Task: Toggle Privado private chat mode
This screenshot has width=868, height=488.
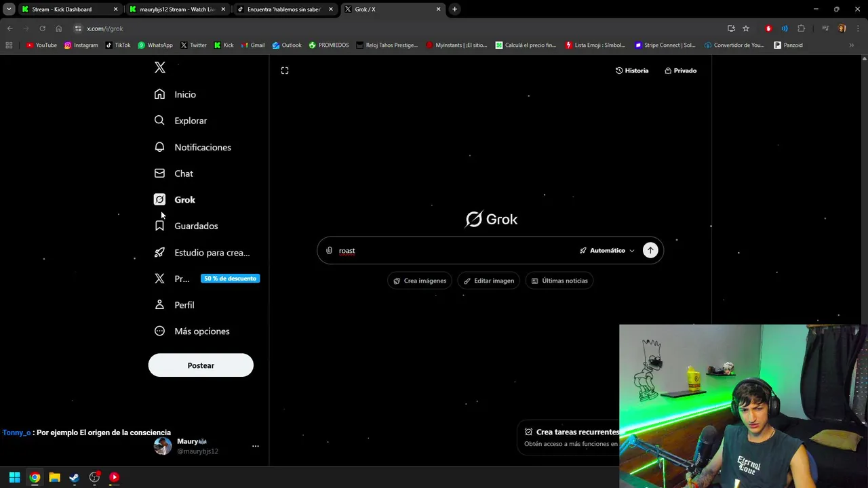Action: pos(681,70)
